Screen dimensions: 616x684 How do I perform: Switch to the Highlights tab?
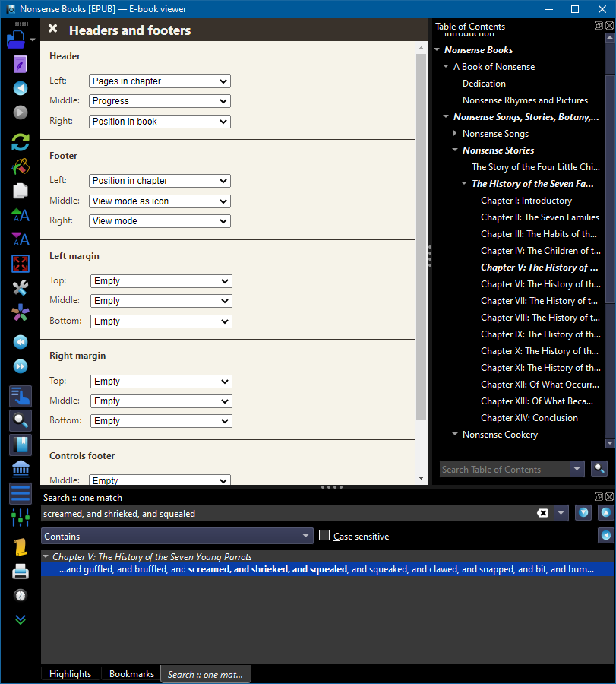[x=70, y=674]
